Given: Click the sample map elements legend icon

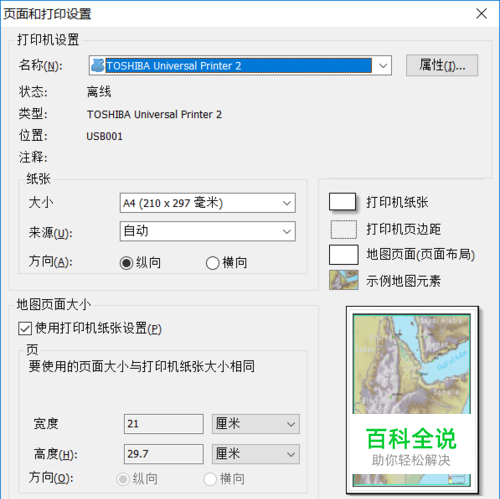Looking at the screenshot, I should coord(344,280).
